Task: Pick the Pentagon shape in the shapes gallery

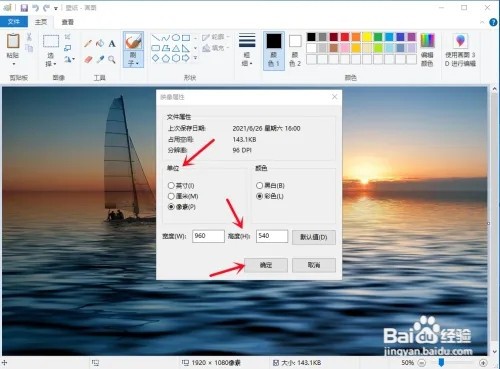Action: point(166,58)
